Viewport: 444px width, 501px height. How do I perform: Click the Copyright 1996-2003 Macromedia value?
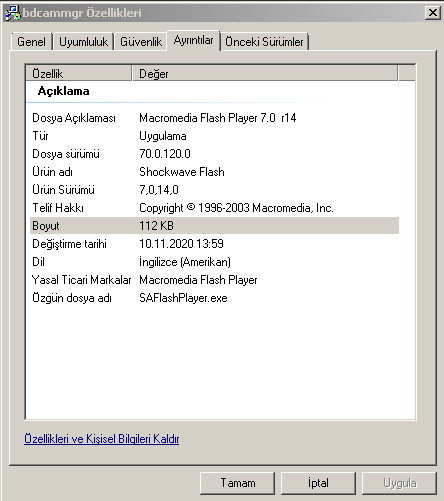coord(236,208)
